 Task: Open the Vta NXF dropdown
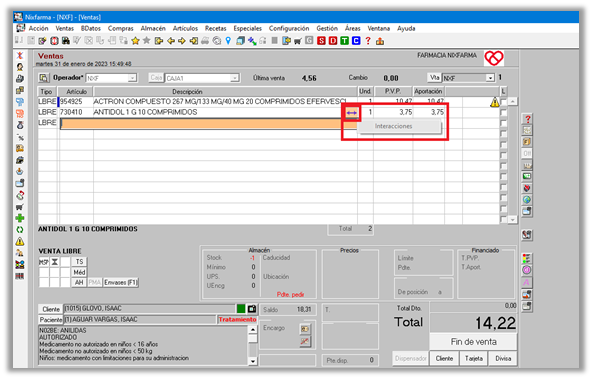490,78
